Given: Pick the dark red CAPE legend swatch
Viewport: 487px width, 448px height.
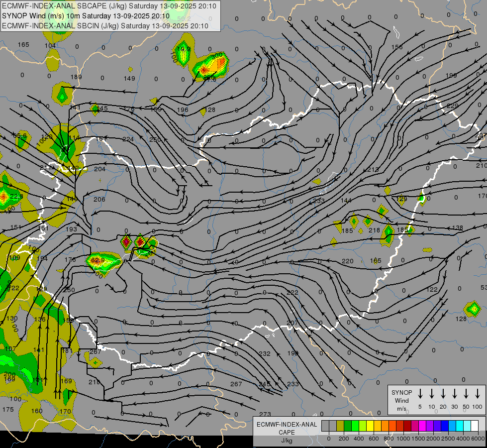Looking at the screenshot, I should point(407,426).
